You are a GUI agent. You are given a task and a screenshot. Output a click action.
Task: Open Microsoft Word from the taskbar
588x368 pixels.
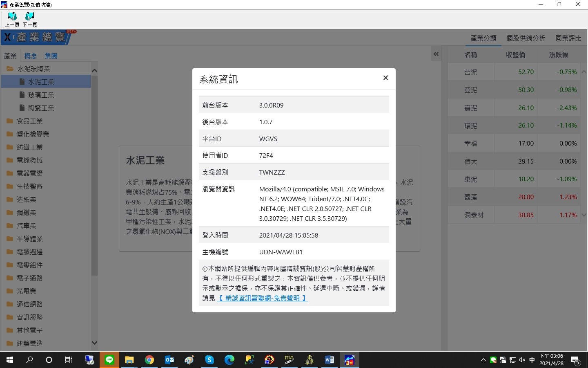click(329, 360)
